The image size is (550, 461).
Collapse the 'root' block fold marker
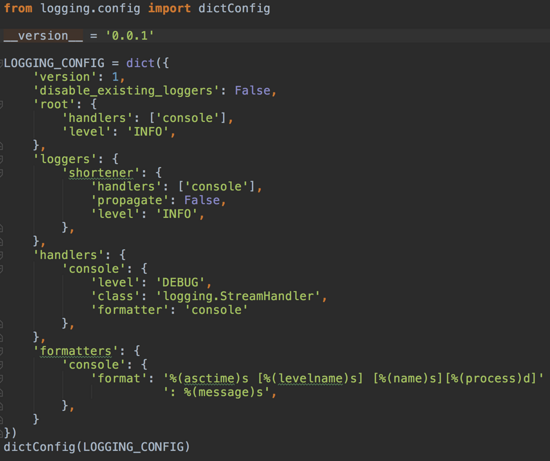[1, 104]
